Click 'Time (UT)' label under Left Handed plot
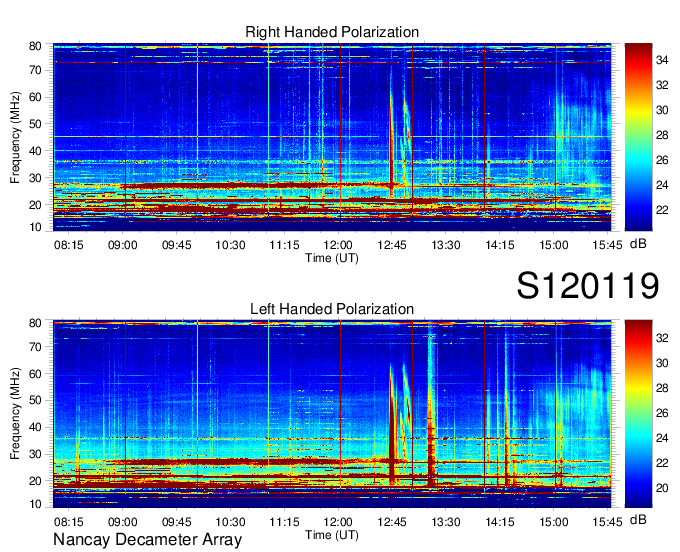680x552 pixels. tap(332, 535)
